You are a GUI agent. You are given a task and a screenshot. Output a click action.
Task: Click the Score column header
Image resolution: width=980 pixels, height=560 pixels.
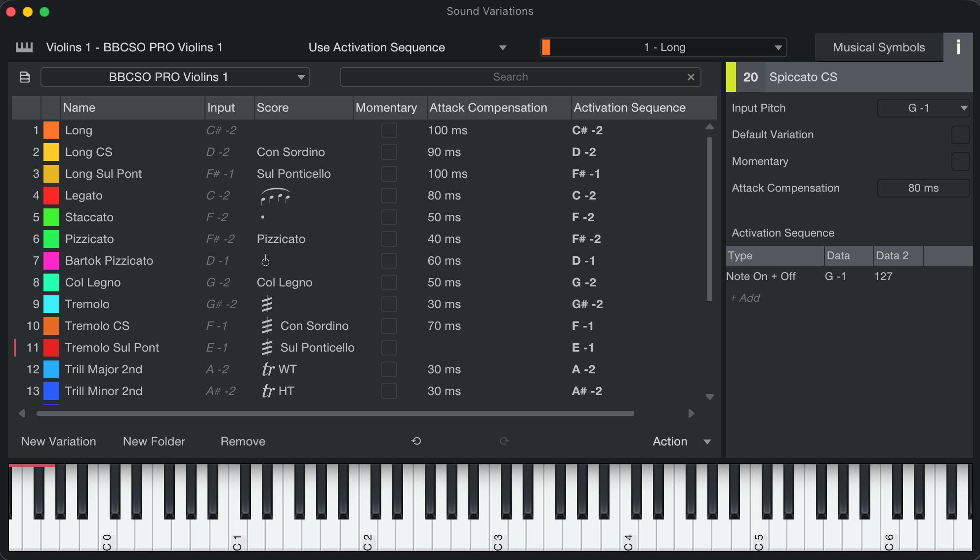point(303,108)
